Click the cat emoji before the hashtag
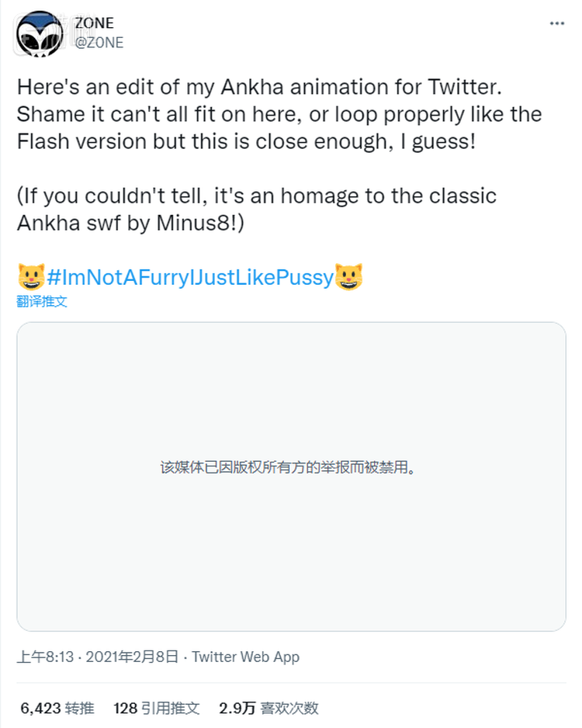Image resolution: width=582 pixels, height=728 pixels. (30, 276)
